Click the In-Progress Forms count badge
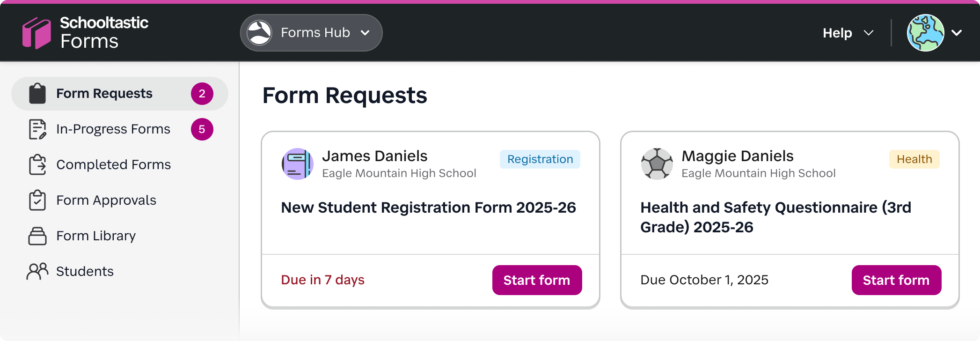Image resolution: width=980 pixels, height=341 pixels. [202, 129]
